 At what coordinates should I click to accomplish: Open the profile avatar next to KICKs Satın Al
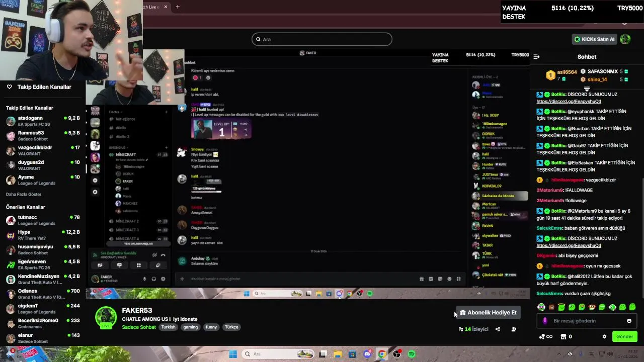[x=625, y=39]
